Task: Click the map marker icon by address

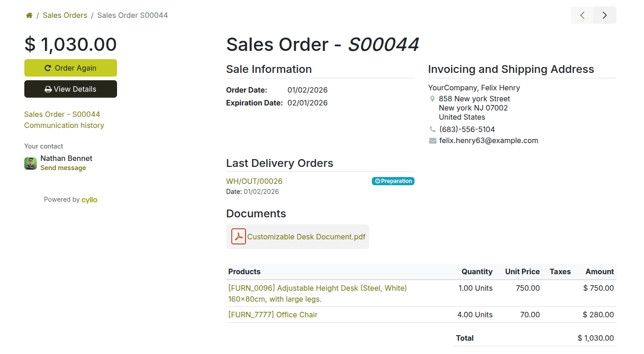Action: click(x=432, y=99)
